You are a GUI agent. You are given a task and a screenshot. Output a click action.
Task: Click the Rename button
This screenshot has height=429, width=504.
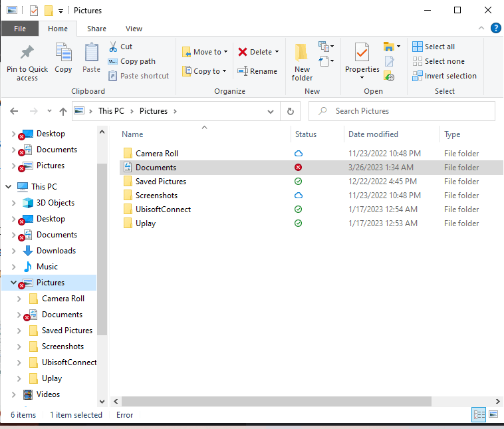[x=257, y=71]
